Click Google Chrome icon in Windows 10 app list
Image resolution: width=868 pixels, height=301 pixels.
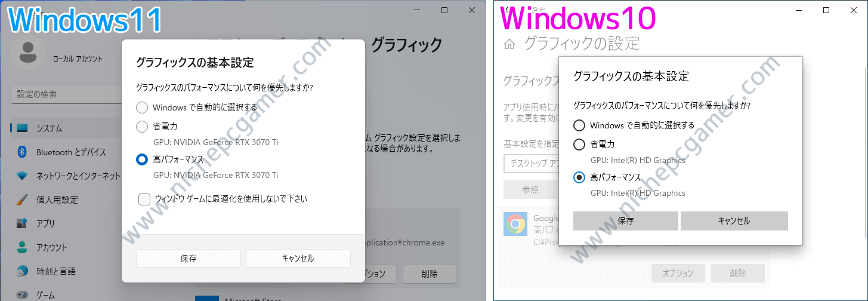[x=515, y=224]
